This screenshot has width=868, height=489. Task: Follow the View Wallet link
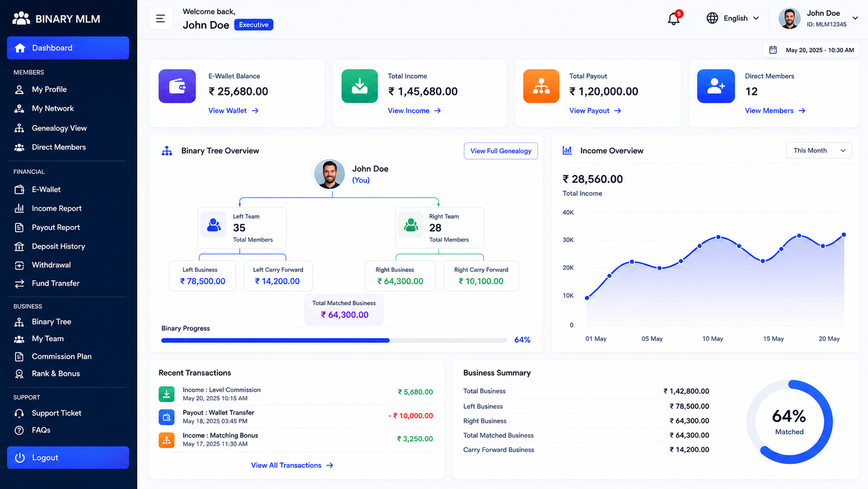(234, 111)
